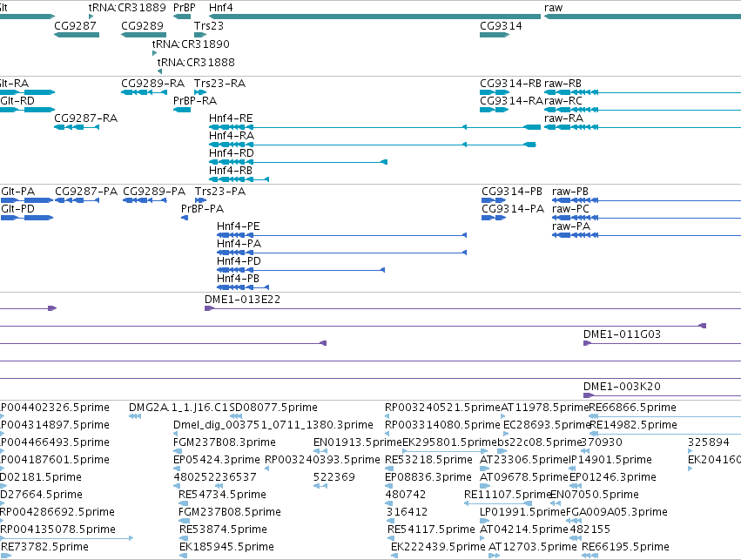Click the Hnf4-PE protein label
This screenshot has height=560, width=741.
(239, 226)
